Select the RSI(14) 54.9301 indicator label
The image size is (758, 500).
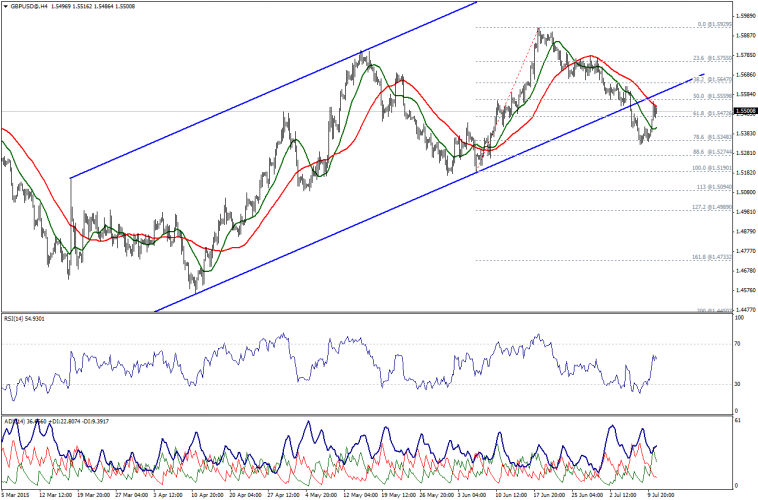click(24, 319)
